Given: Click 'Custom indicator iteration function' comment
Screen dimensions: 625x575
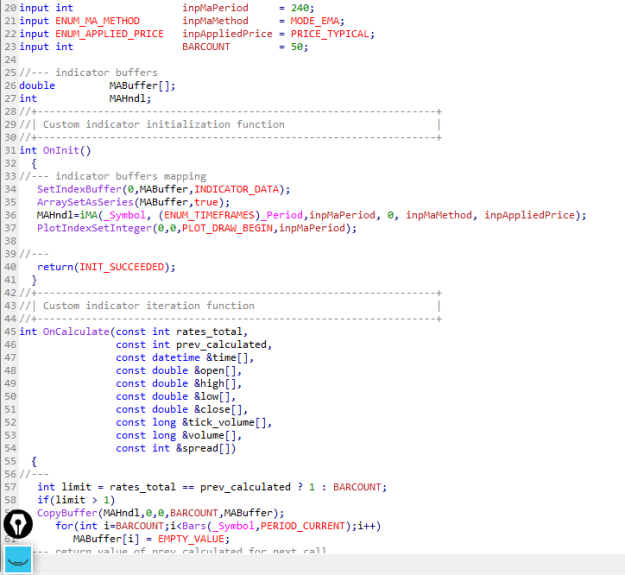Looking at the screenshot, I should click(x=149, y=306).
